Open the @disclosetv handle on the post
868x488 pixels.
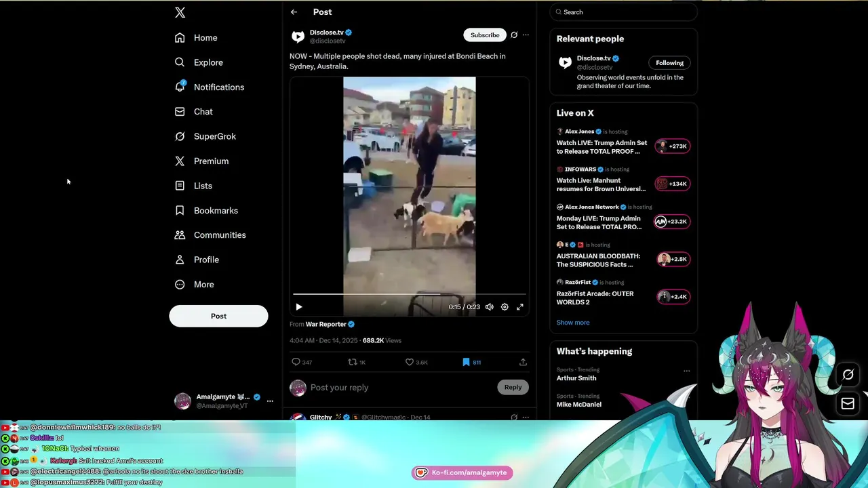coord(328,41)
